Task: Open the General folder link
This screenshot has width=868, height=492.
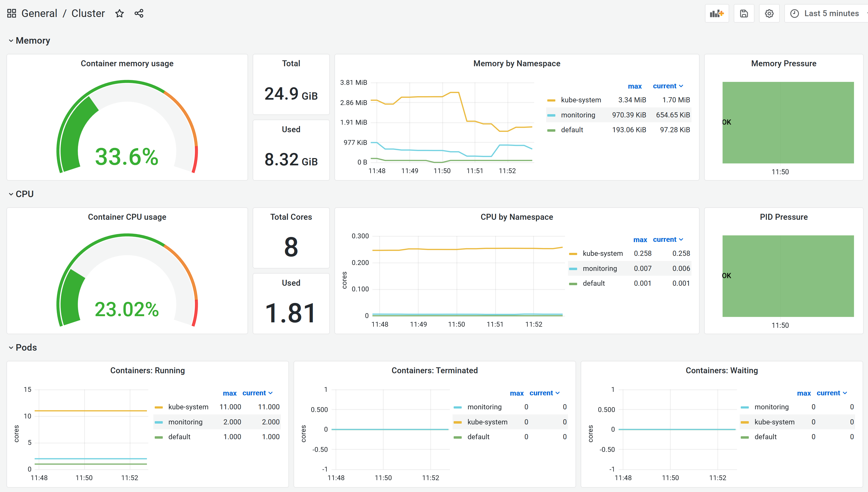Action: coord(39,13)
